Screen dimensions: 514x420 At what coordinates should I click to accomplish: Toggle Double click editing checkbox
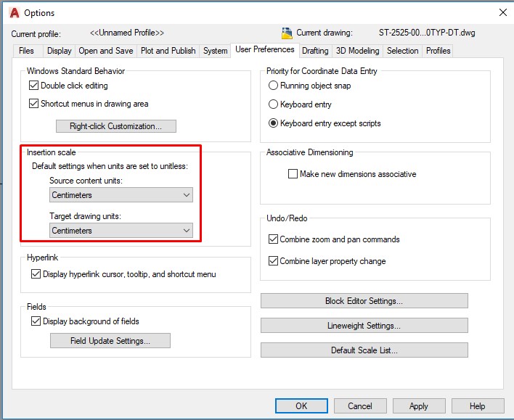(x=34, y=86)
